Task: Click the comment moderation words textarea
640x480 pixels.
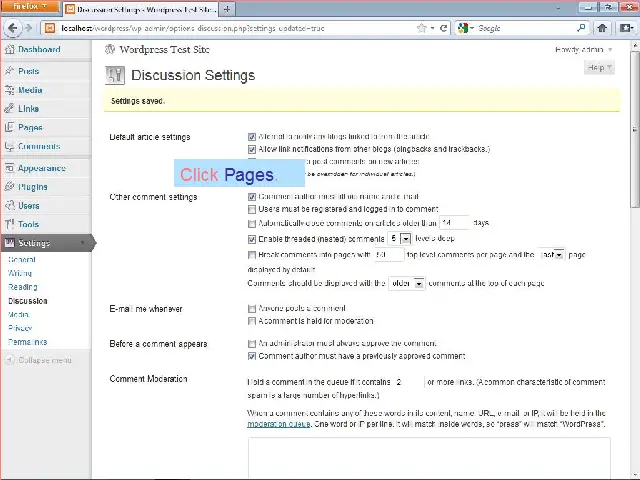Action: [x=429, y=458]
